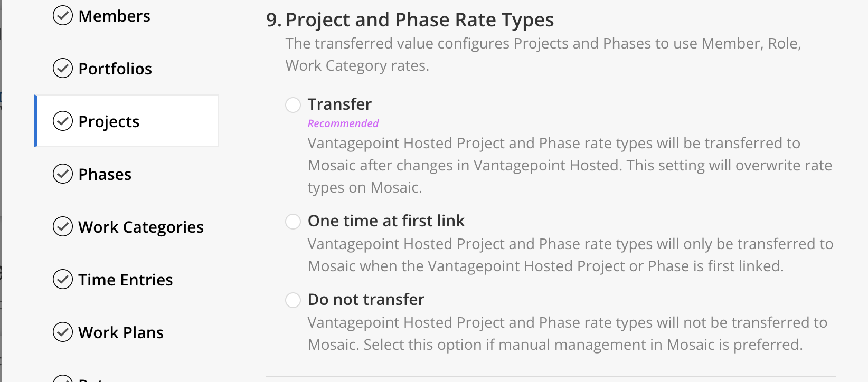Click the checkmark icon next to Phases
868x382 pixels.
click(x=63, y=174)
